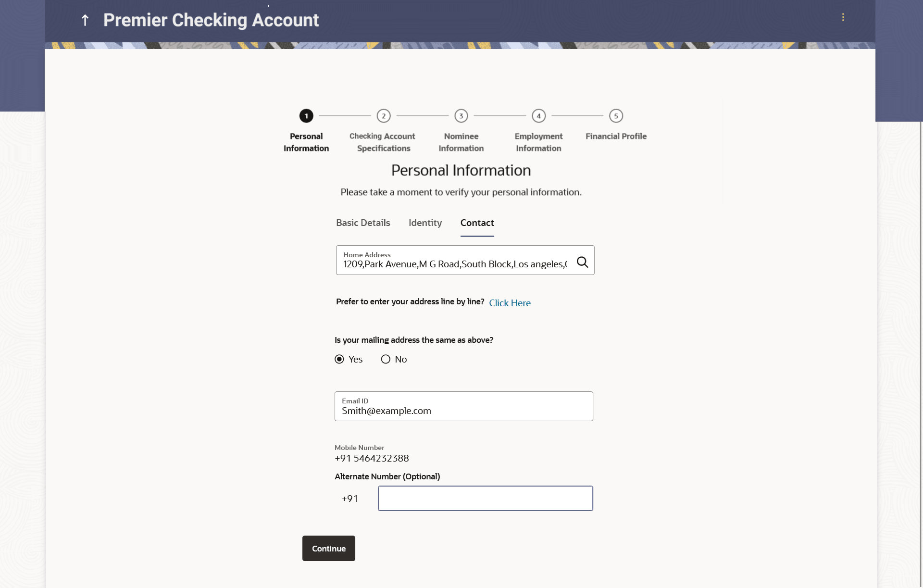Select Yes for same mailing address

[x=339, y=359]
